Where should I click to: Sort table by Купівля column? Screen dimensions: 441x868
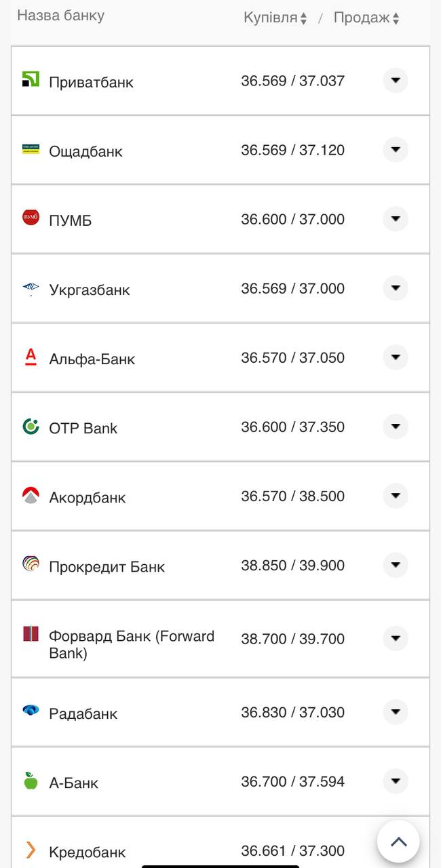(275, 18)
